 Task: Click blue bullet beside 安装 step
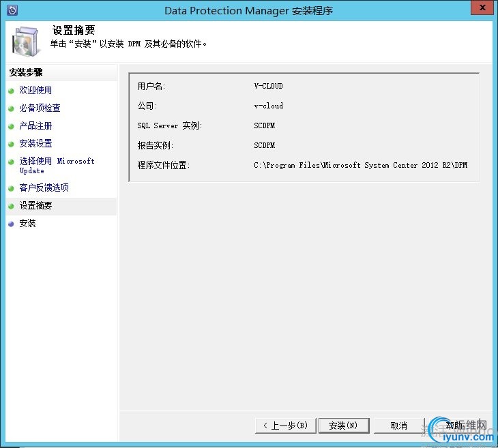coord(11,224)
